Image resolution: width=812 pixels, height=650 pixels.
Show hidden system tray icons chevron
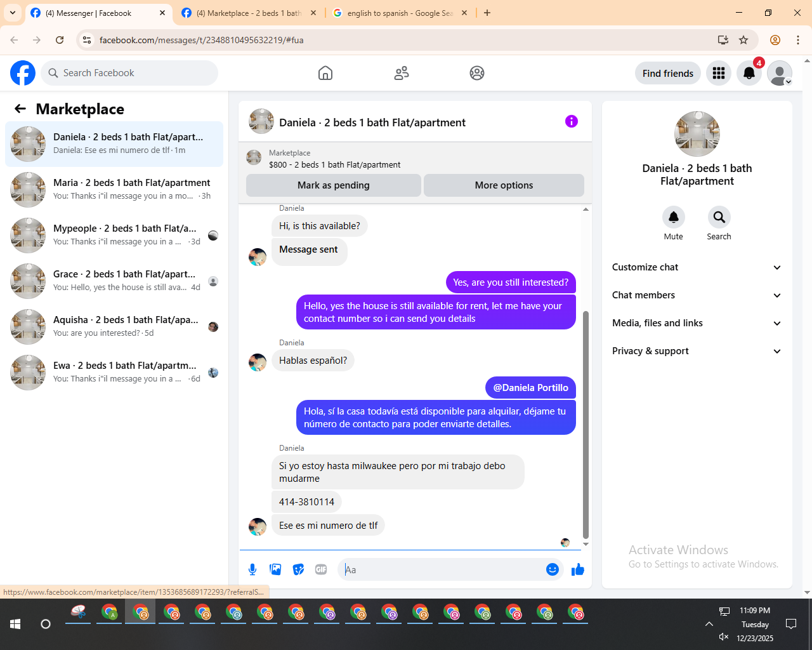pyautogui.click(x=709, y=624)
